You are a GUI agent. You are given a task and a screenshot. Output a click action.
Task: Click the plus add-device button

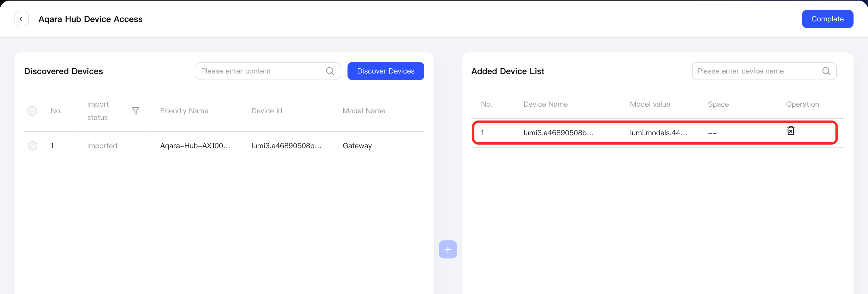[448, 249]
